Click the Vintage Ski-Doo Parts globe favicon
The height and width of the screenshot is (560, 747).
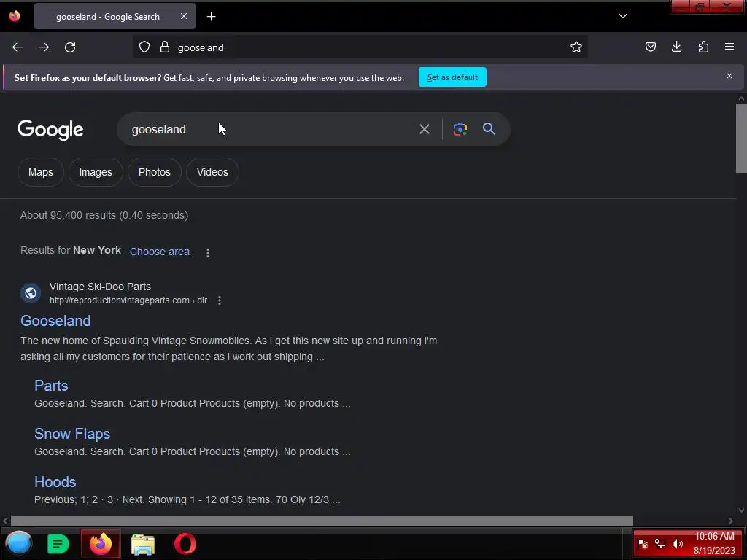coord(31,293)
